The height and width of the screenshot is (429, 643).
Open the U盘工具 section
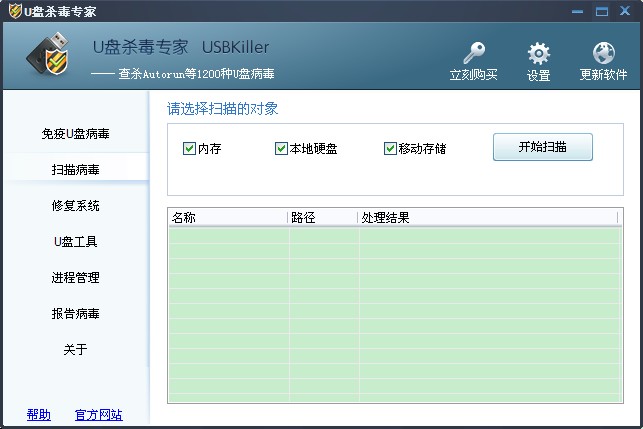76,242
